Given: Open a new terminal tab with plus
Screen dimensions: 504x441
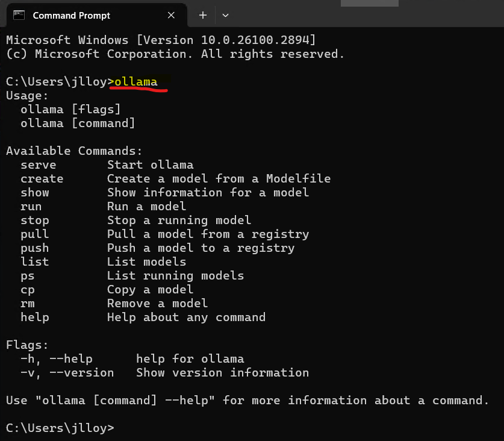Looking at the screenshot, I should (x=203, y=15).
